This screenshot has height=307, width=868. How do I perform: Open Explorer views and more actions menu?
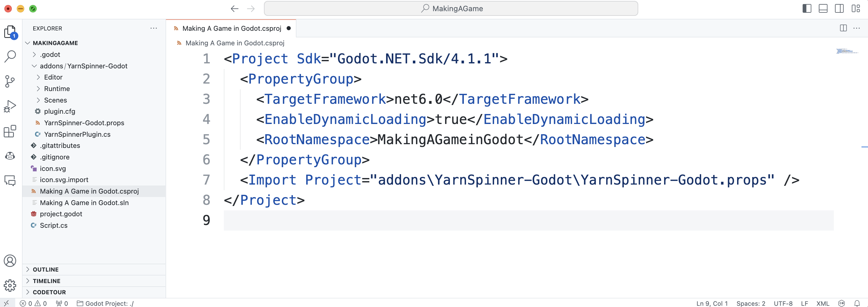pos(154,28)
